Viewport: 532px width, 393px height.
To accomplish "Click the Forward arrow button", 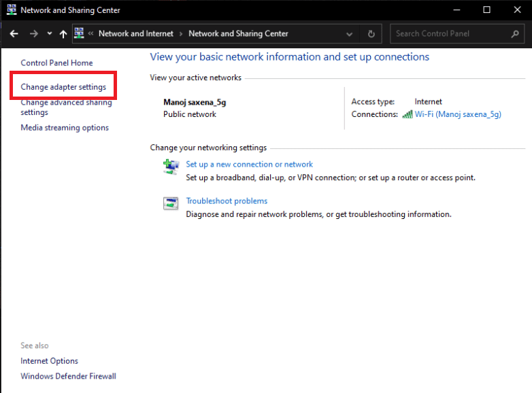I will [33, 33].
